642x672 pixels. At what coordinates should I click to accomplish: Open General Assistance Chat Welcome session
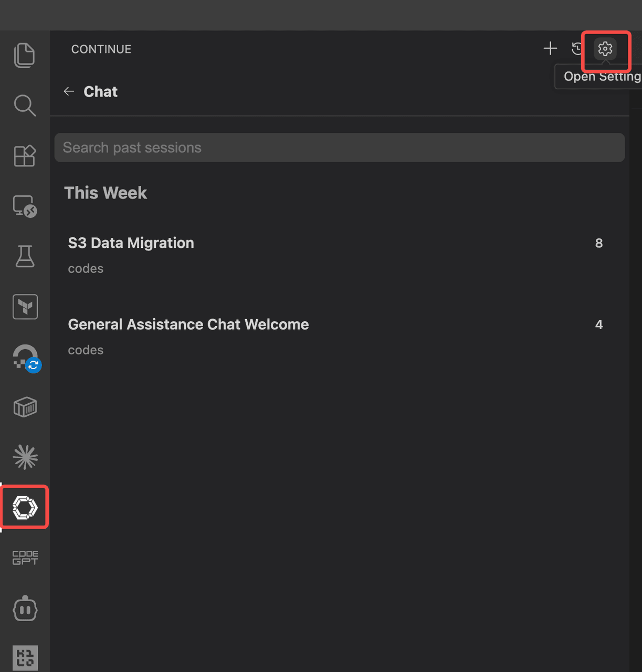[188, 324]
